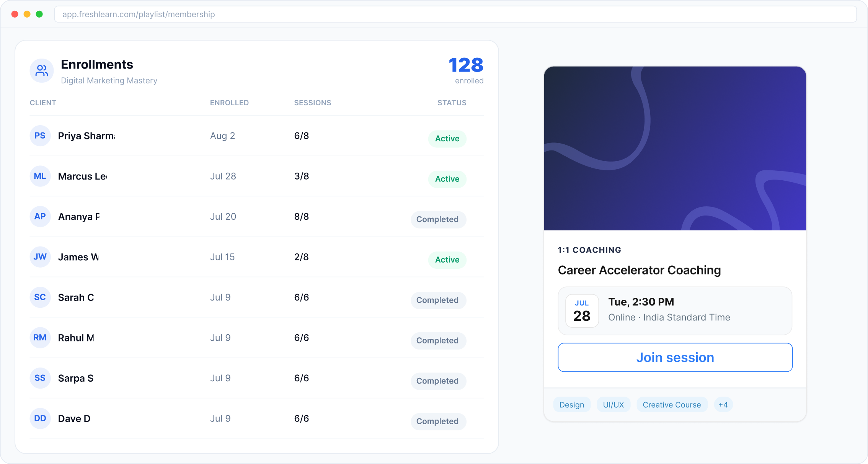Select the client name Sarah C
Viewport: 868px width, 464px height.
click(76, 297)
